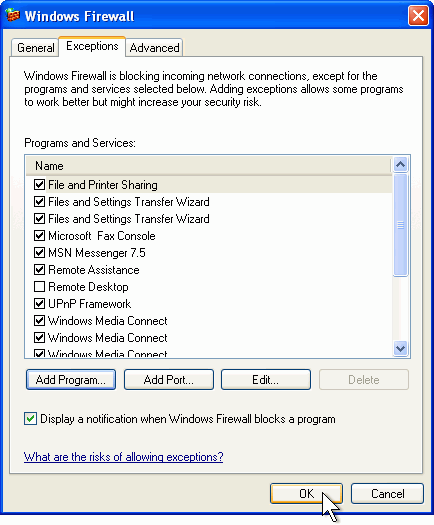Disable the MSN Messenger 7.5 exception
This screenshot has width=434, height=525.
click(x=39, y=252)
